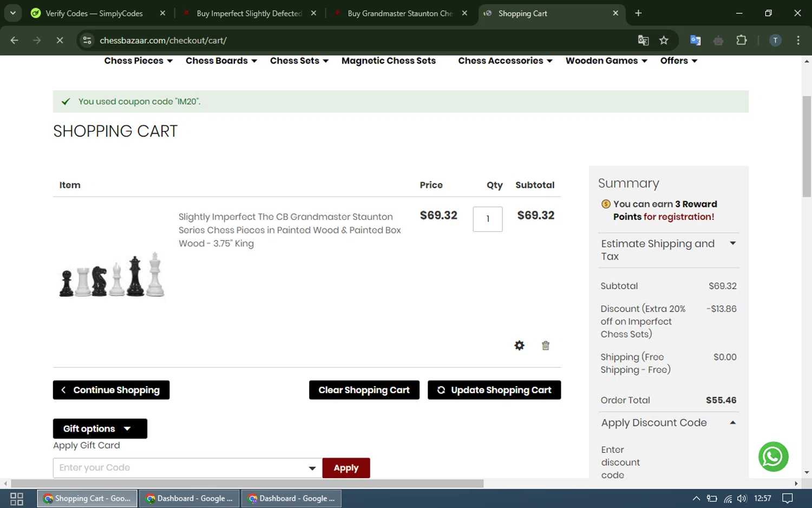The height and width of the screenshot is (508, 812).
Task: Open first Dashboard taskbar window
Action: [189, 498]
